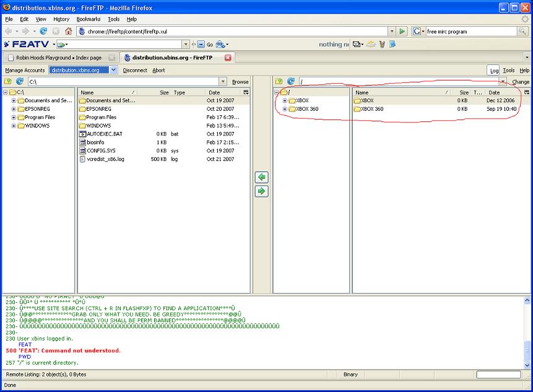Go up a directory in local pane

8,81
